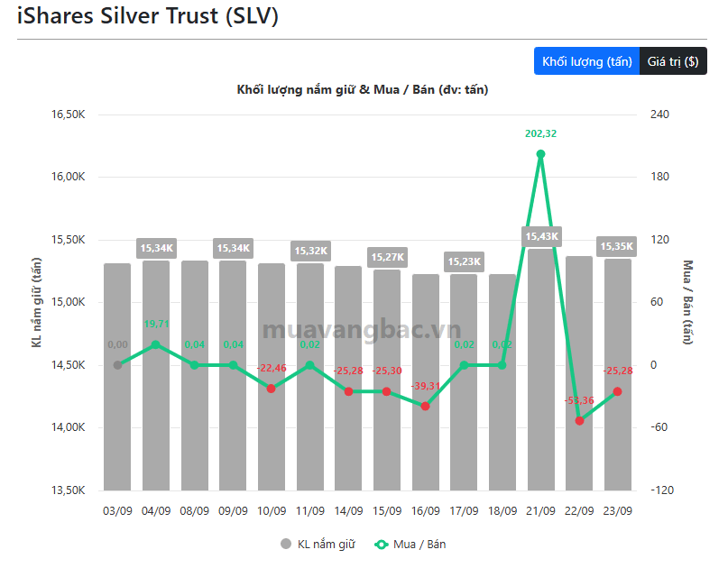The width and height of the screenshot is (728, 568).
Task: Click the gray holdings bar for 08/09
Action: point(195,375)
